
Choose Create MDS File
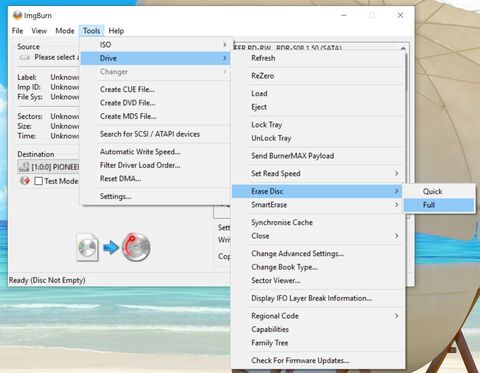pos(156,116)
